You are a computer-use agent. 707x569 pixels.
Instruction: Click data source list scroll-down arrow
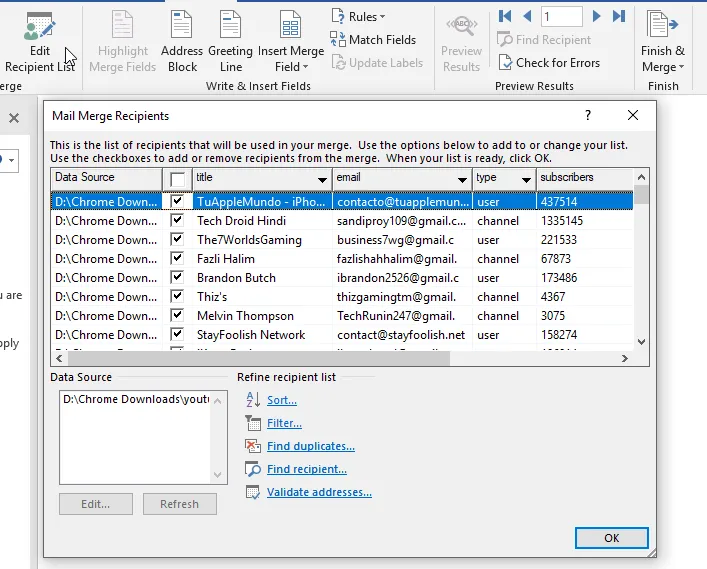click(217, 474)
